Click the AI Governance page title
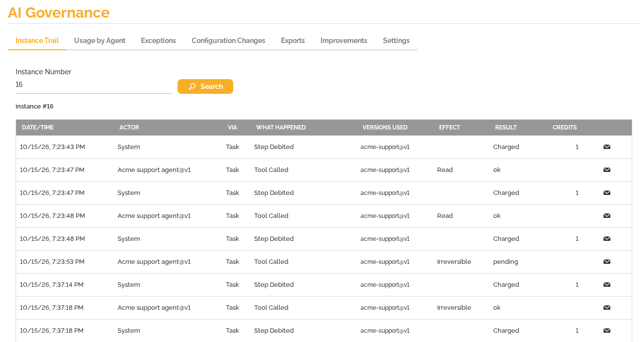The height and width of the screenshot is (342, 644). click(x=59, y=13)
